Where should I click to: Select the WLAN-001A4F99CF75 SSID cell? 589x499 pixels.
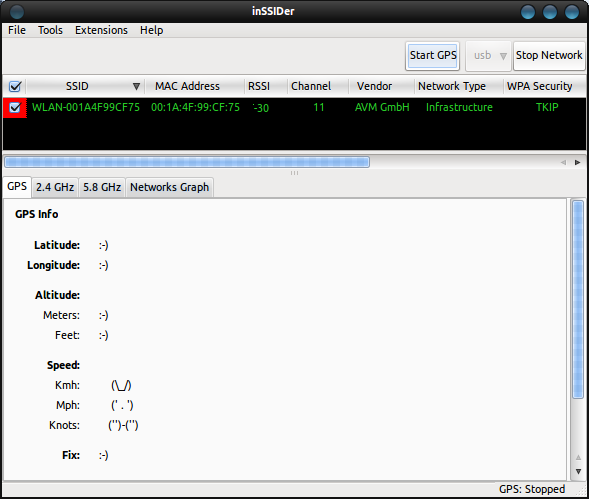86,107
